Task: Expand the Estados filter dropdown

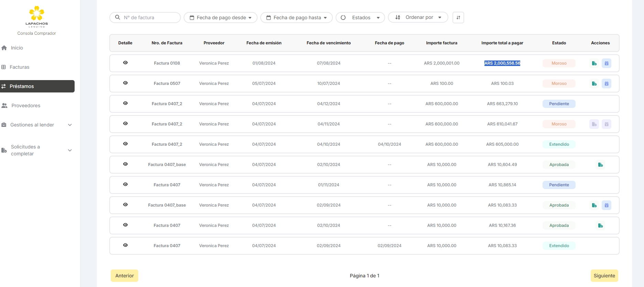Action: coord(360,18)
